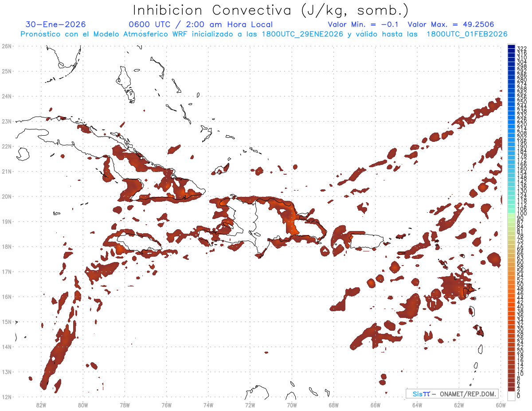This screenshot has width=532, height=411.
Task: Click the 70W longitude label
Action: click(x=292, y=405)
